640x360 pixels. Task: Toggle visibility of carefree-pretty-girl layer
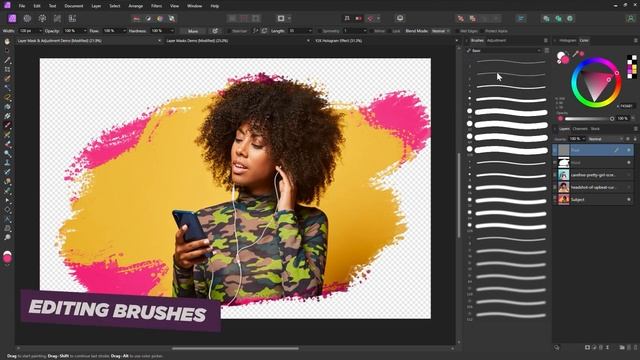tap(629, 175)
